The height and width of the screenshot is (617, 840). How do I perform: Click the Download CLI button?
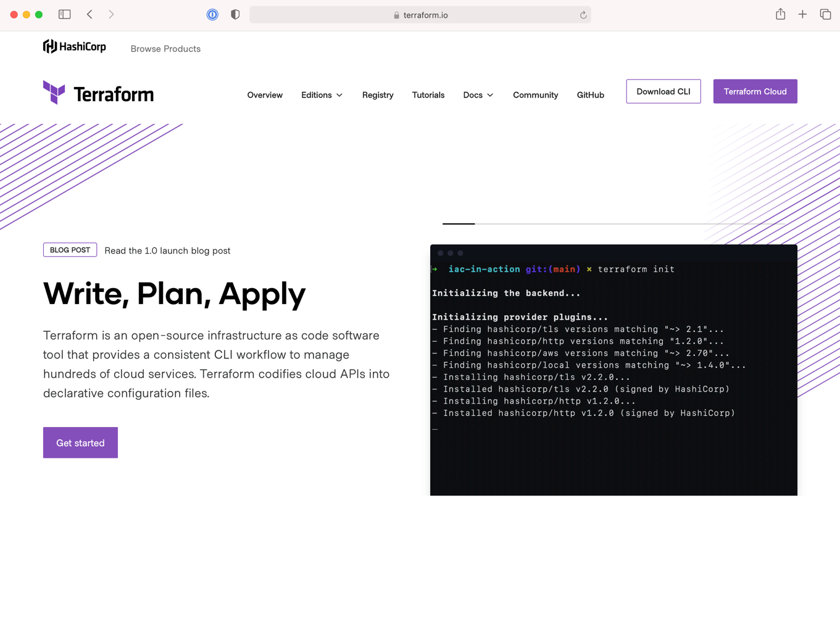(x=663, y=91)
